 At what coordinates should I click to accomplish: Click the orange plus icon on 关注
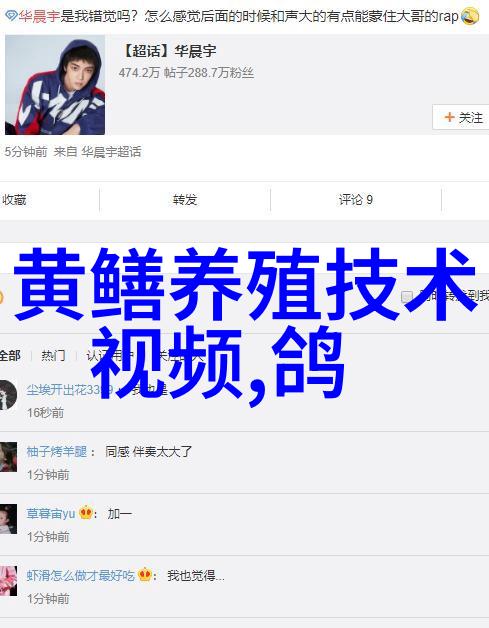click(449, 117)
